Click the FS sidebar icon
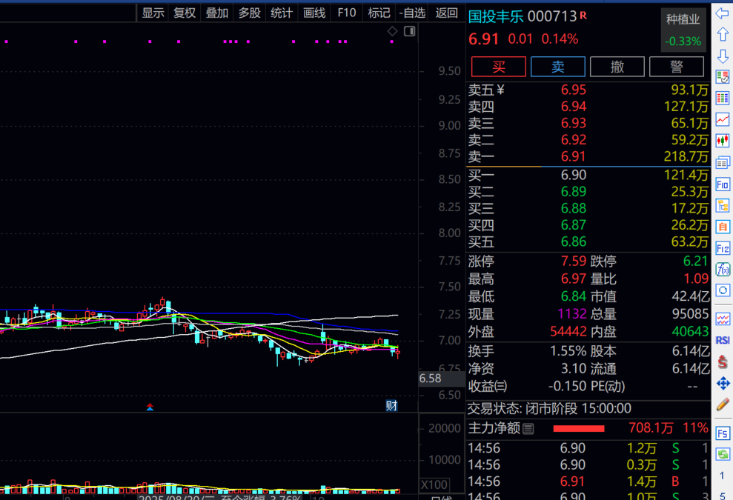 point(722,433)
